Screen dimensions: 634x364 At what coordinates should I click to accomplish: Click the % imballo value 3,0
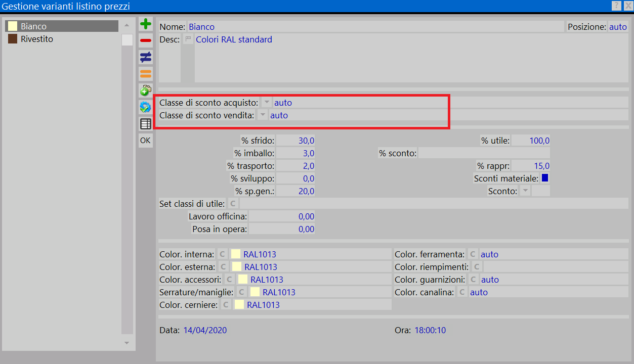click(295, 153)
